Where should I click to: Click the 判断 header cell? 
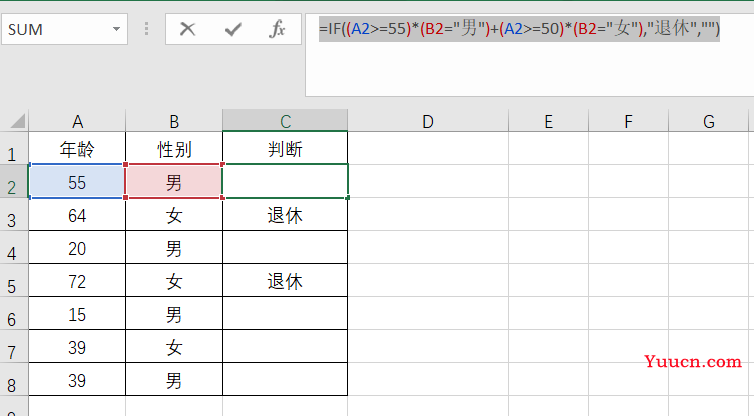pos(285,149)
